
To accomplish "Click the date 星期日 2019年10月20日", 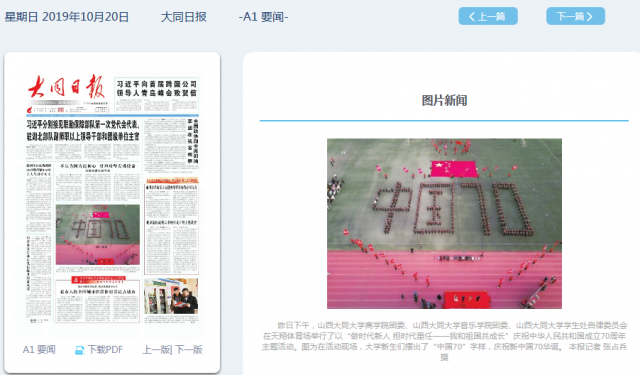I will pyautogui.click(x=67, y=17).
